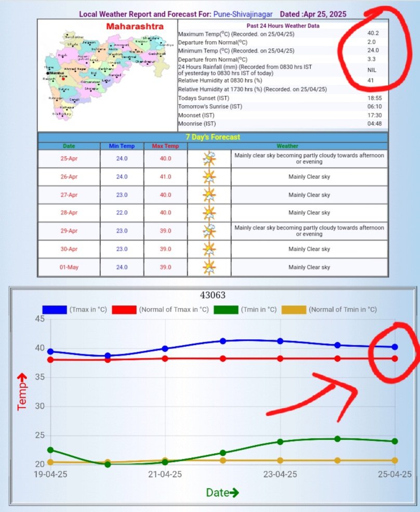Screen dimensions: 420x512
Task: Click the Normal Tmin point for 25-04-25
Action: (395, 460)
